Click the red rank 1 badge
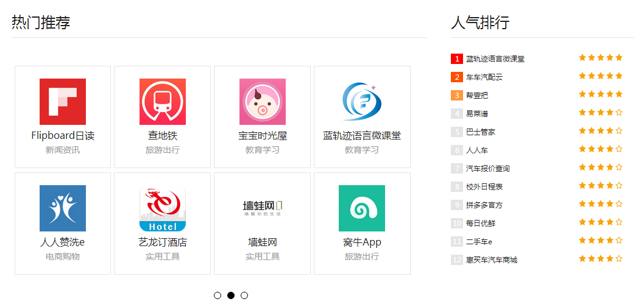 457,58
